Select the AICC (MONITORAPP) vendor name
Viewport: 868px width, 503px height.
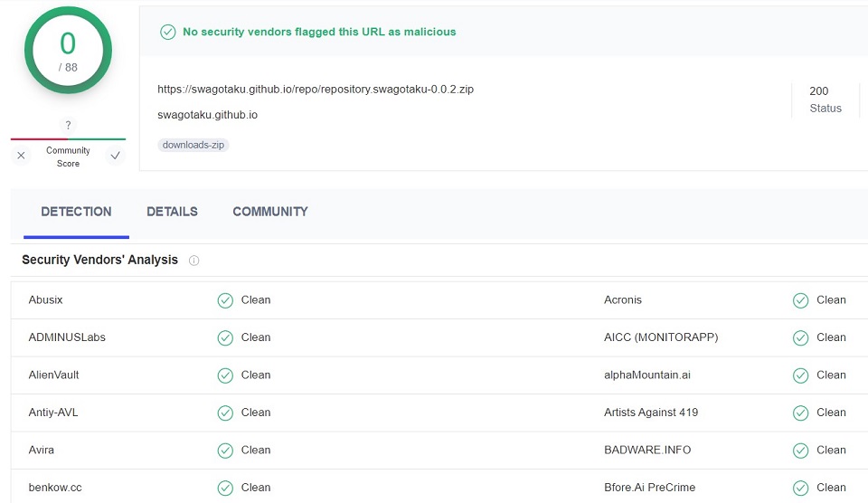(x=661, y=337)
